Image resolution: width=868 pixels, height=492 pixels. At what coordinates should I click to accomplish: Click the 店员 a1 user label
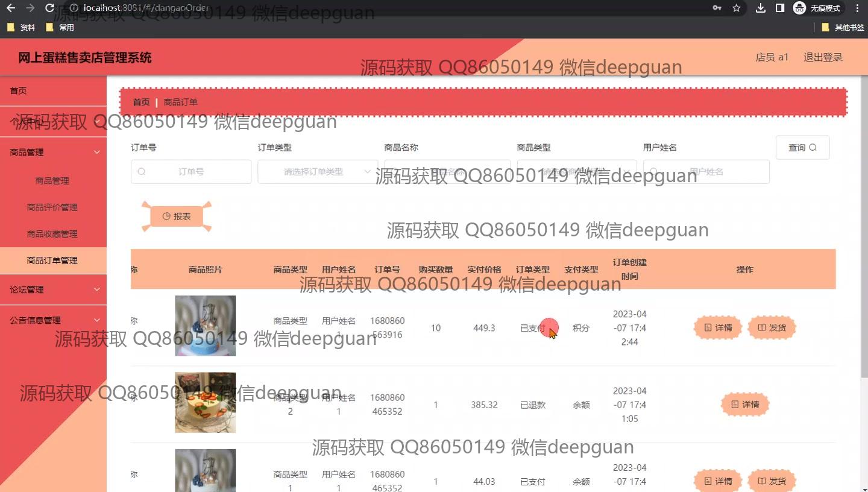(772, 57)
